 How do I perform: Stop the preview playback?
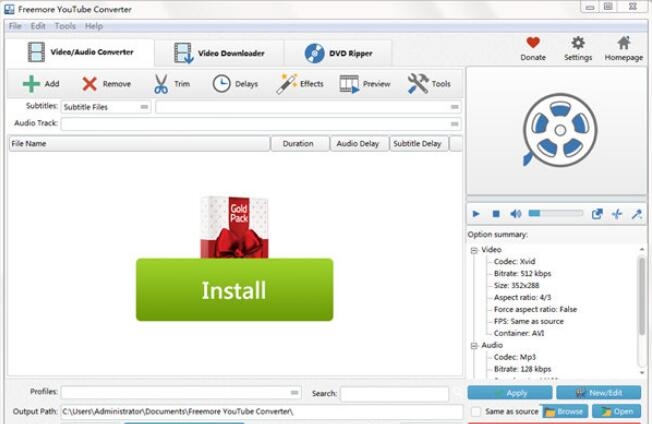[x=496, y=214]
